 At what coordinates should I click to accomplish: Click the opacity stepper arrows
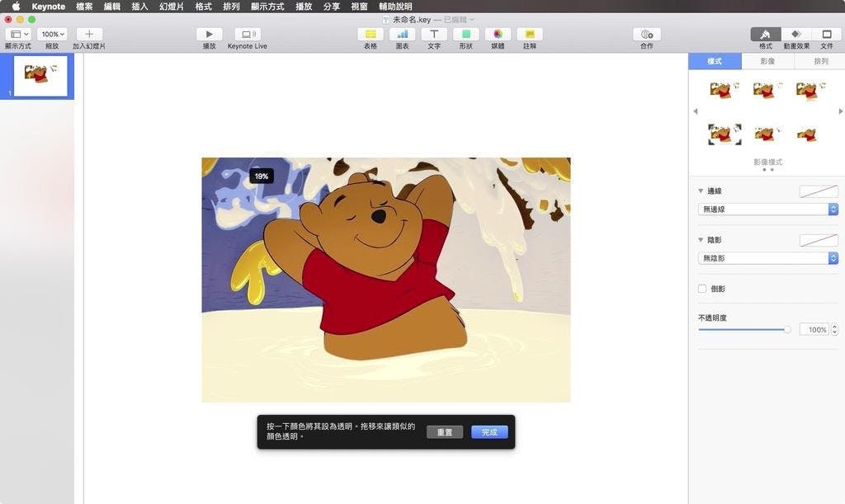coord(834,330)
